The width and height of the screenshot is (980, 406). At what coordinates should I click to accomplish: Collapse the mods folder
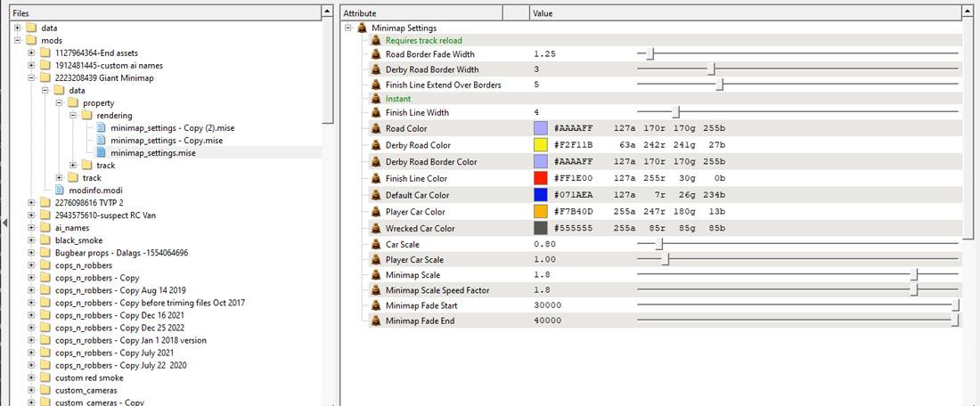point(19,41)
